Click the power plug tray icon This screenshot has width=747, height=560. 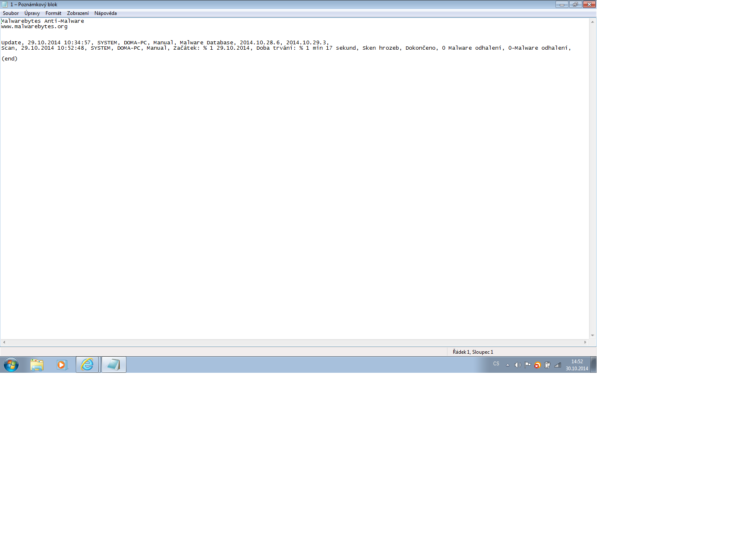coord(547,365)
